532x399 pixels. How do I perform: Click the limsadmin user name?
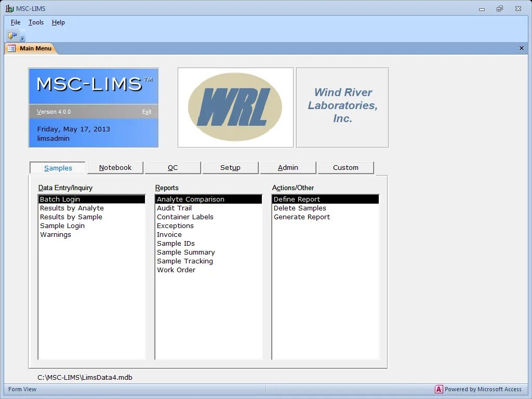pos(54,138)
